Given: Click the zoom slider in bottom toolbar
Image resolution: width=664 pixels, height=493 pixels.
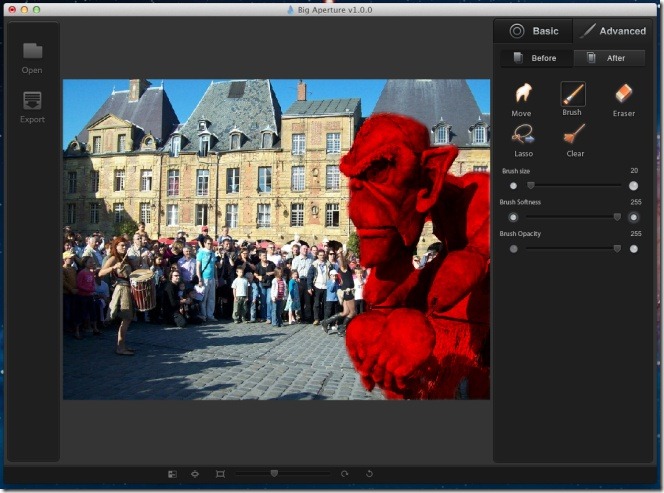Looking at the screenshot, I should click(x=274, y=474).
